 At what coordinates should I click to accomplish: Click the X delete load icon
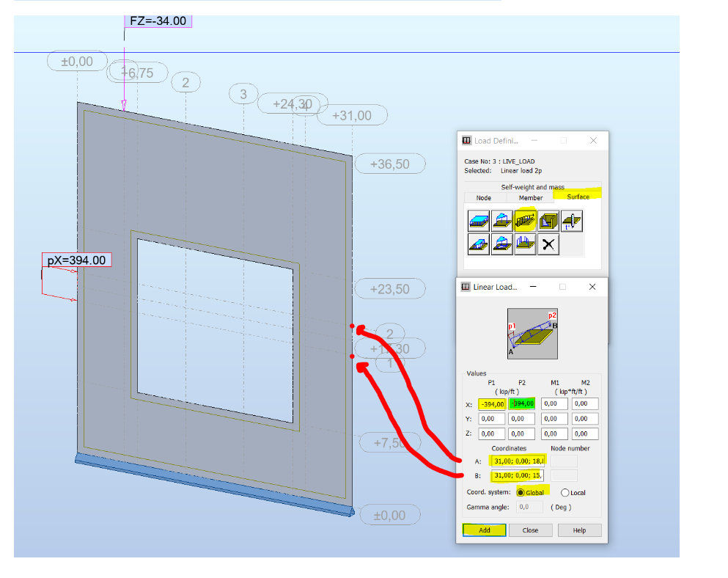pyautogui.click(x=548, y=244)
